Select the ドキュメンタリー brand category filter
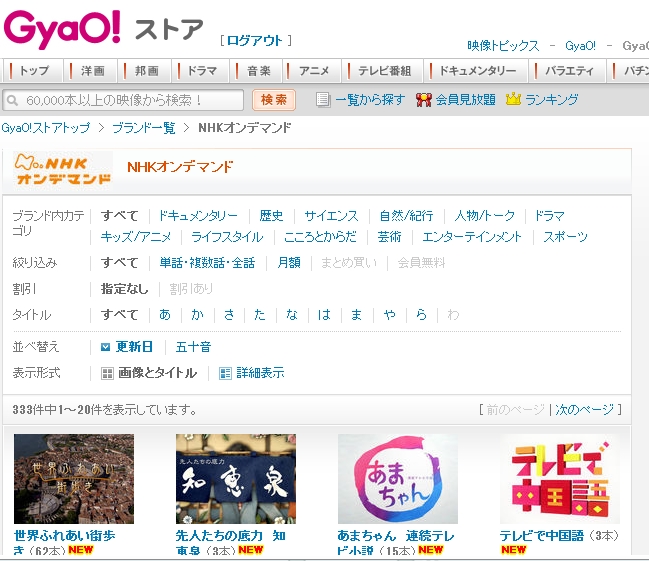Screen dimensions: 649x561 (x=198, y=216)
